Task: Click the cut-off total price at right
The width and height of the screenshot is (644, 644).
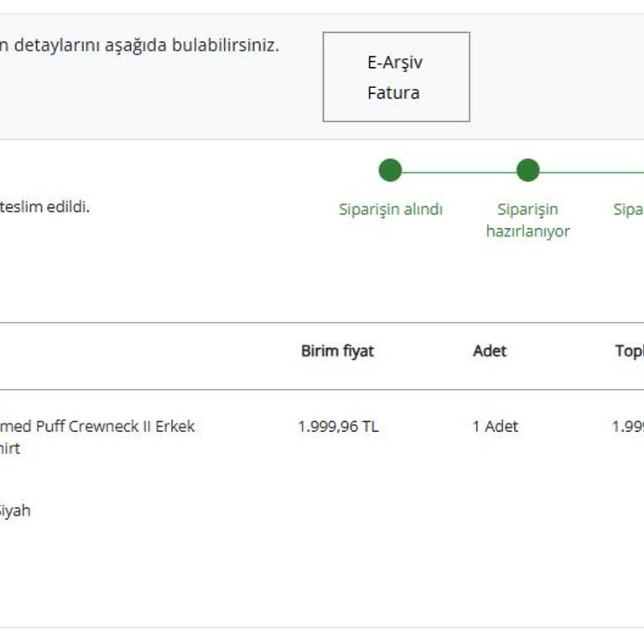Action: [628, 427]
